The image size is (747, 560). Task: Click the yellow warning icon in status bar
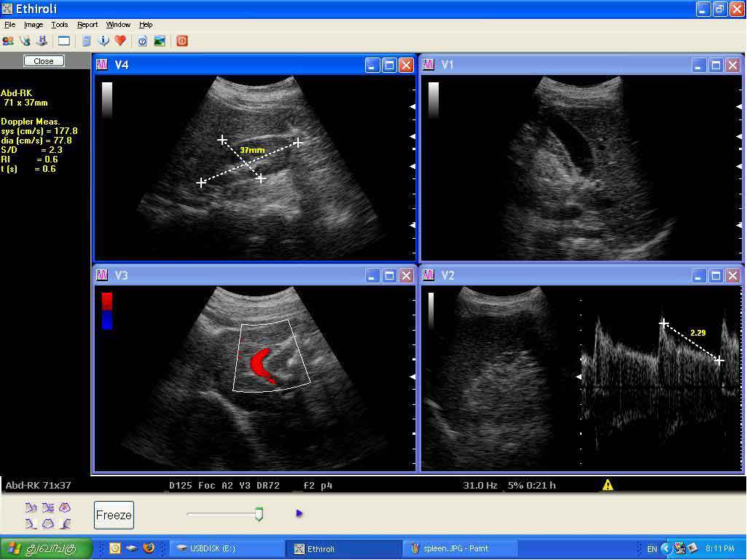pos(608,485)
